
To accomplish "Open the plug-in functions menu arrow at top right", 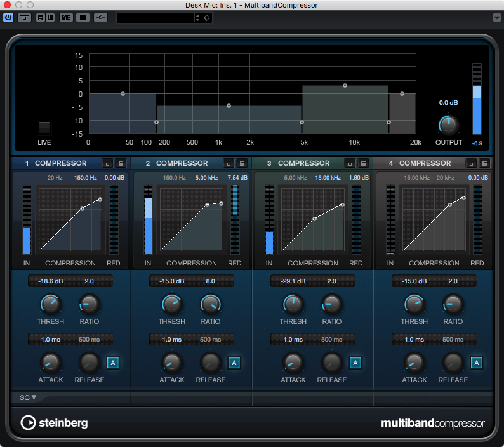I will point(497,17).
